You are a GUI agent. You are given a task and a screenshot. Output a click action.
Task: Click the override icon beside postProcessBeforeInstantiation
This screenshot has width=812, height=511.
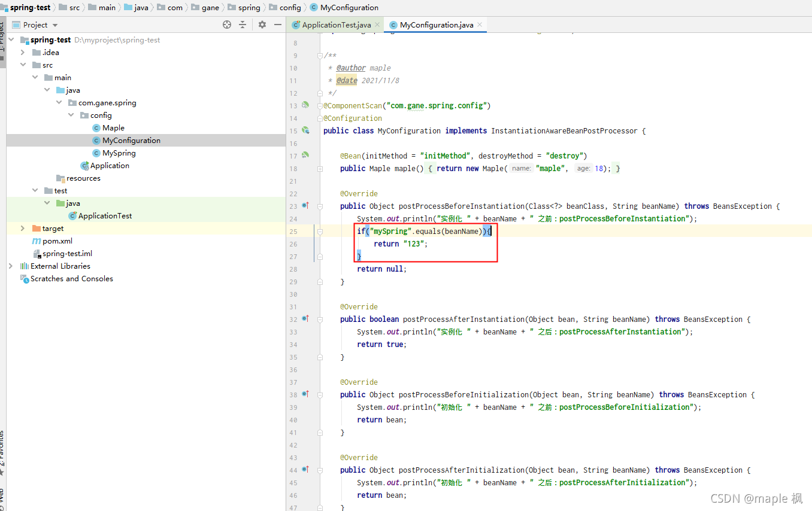click(305, 206)
